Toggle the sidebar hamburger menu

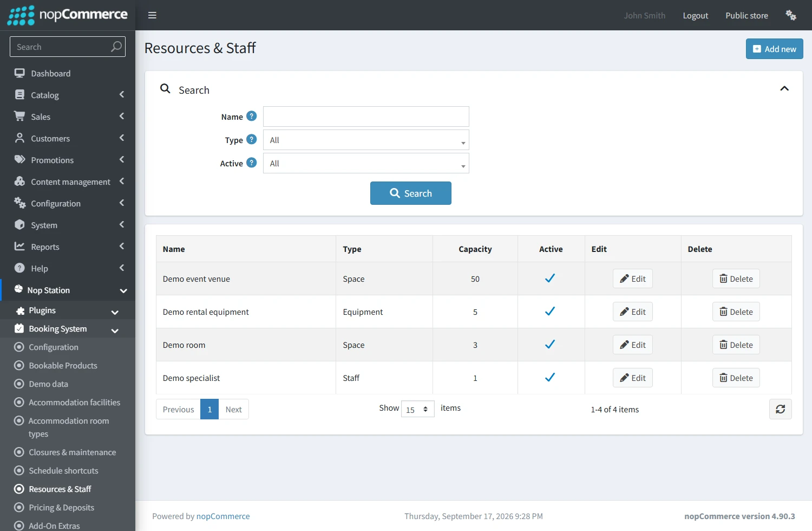click(152, 15)
